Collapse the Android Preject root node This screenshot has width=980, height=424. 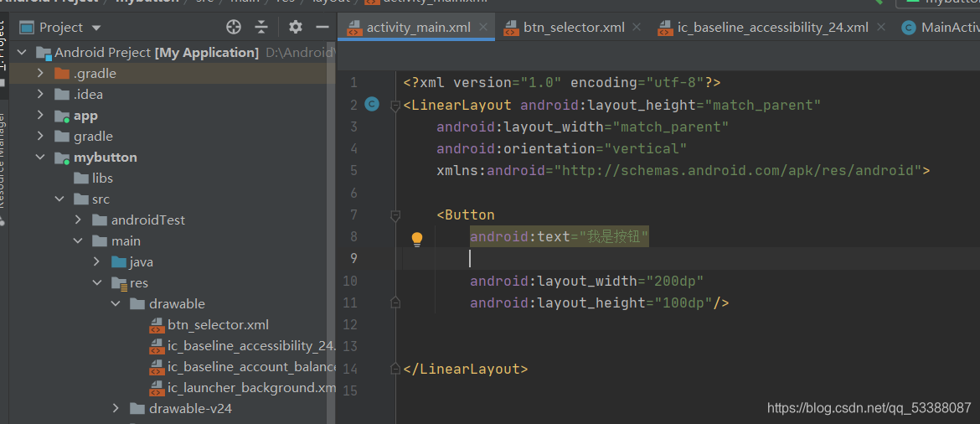(22, 53)
